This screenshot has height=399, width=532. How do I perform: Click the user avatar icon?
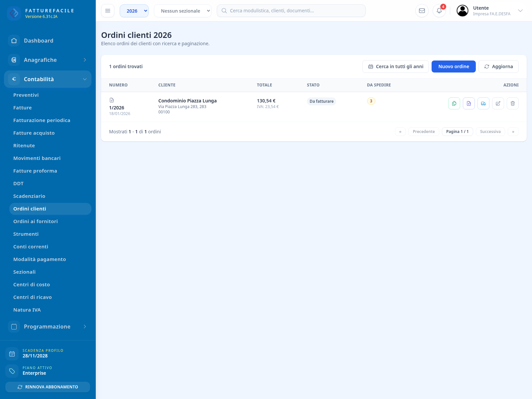[463, 11]
